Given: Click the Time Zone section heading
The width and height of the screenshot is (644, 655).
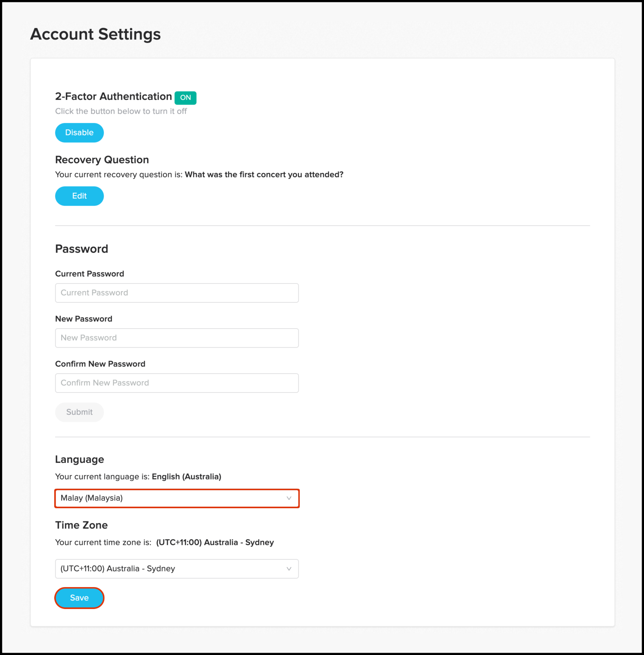Looking at the screenshot, I should pos(81,525).
